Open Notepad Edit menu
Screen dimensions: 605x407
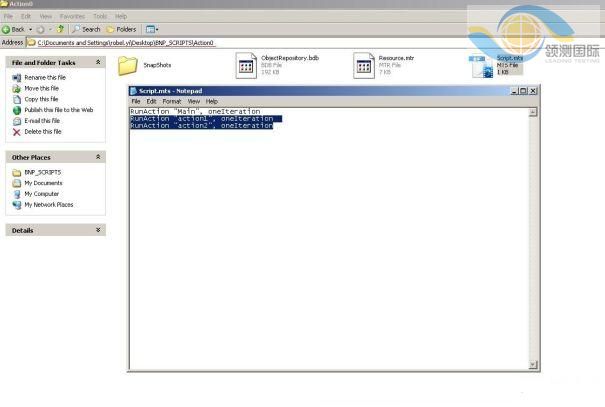click(151, 101)
